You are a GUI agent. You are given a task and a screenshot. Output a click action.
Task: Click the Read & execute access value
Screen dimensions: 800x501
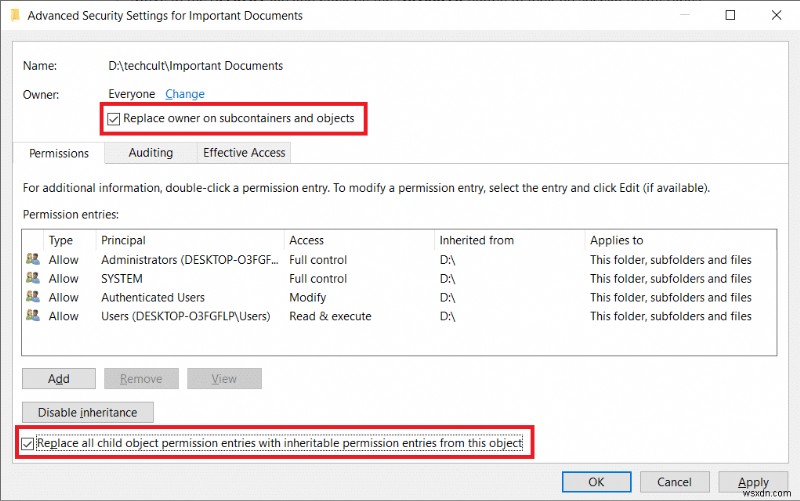click(330, 316)
